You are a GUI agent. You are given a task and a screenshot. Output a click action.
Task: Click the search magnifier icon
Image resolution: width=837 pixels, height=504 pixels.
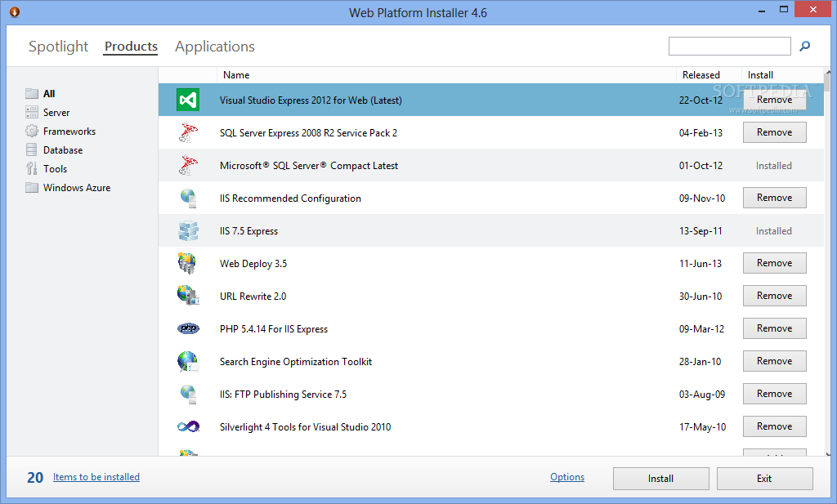[804, 47]
